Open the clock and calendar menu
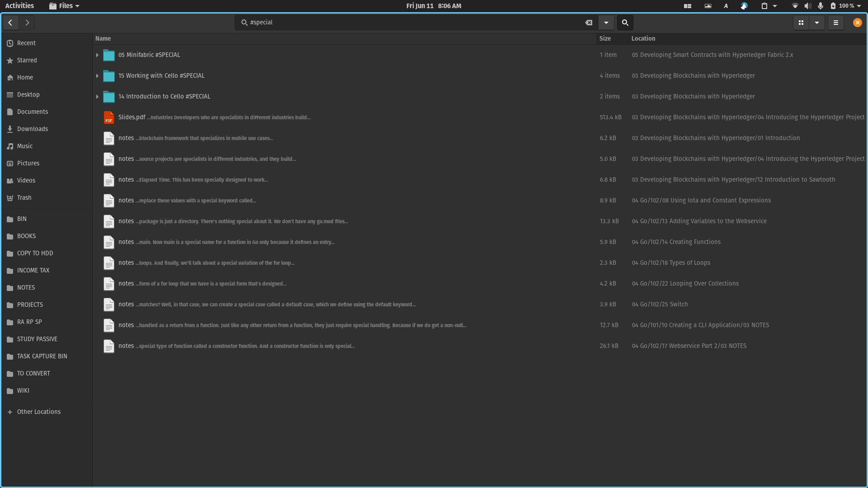The height and width of the screenshot is (488, 868). (x=434, y=6)
